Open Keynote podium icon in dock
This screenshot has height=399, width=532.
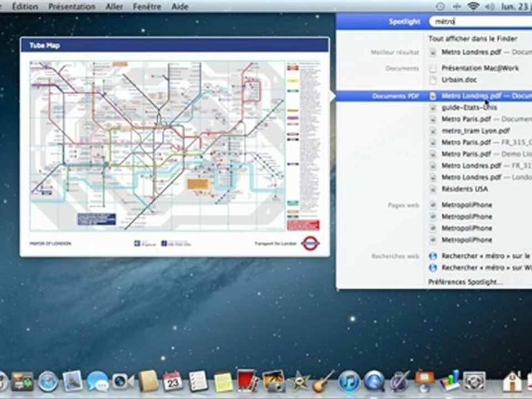pyautogui.click(x=424, y=381)
